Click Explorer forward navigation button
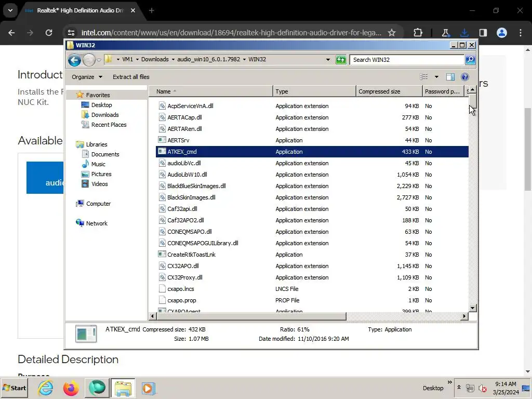Screen dimensions: 532x399 (x=89, y=60)
